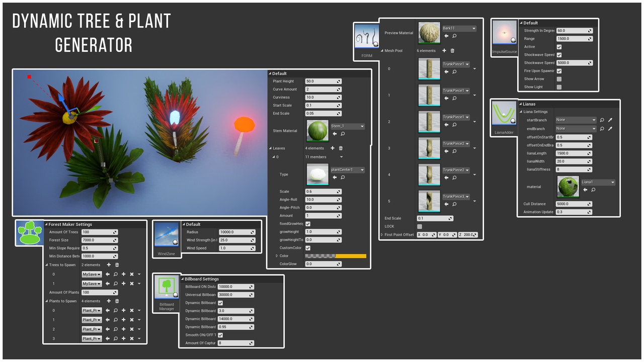Add a new element to Leaves array

pyautogui.click(x=333, y=148)
